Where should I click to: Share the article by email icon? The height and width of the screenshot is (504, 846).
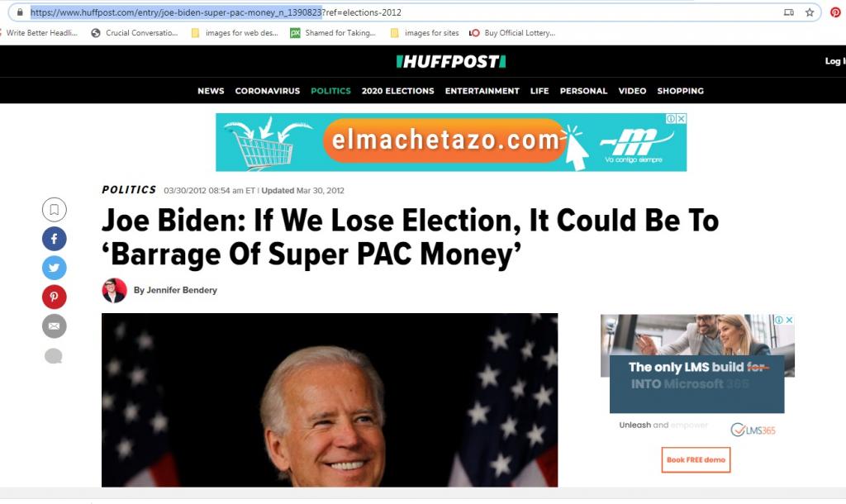pyautogui.click(x=54, y=326)
